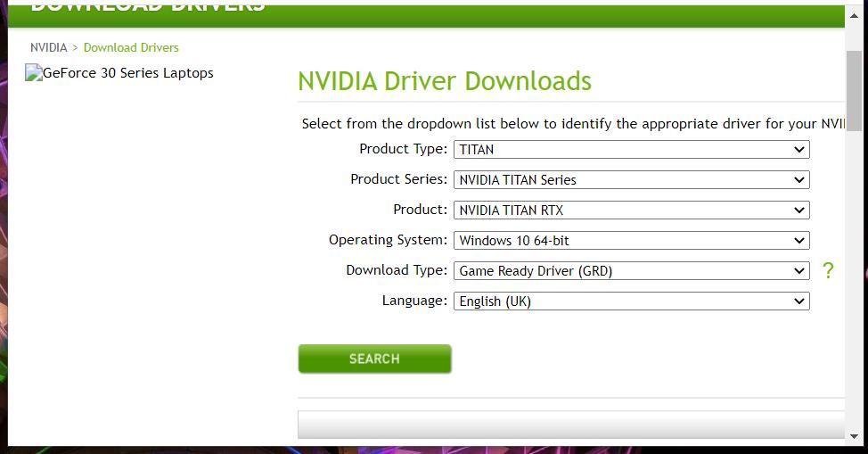This screenshot has height=454, width=868.
Task: Click the Product Type label
Action: tap(403, 149)
